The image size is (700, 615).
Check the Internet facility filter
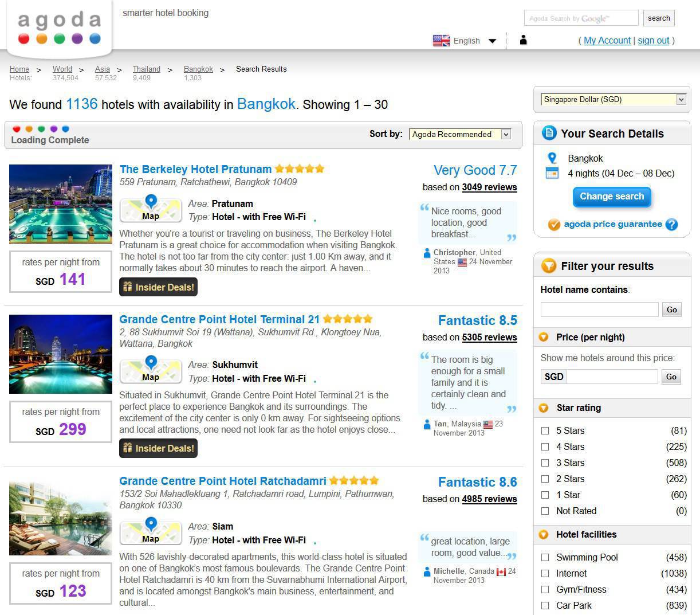[x=545, y=573]
